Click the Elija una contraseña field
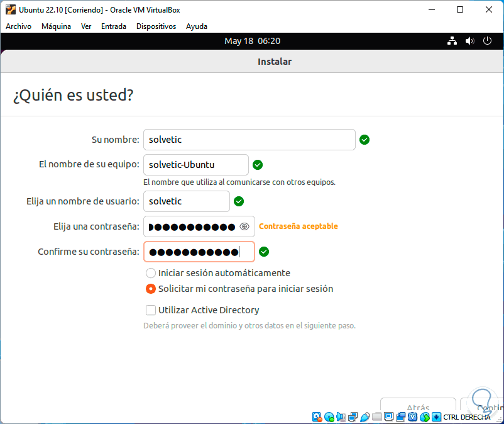This screenshot has width=504, height=424. pos(199,226)
